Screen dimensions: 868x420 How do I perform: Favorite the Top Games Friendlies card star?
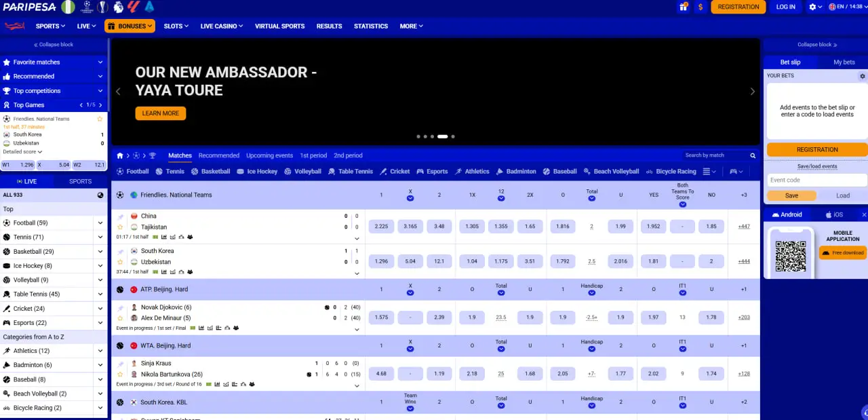pyautogui.click(x=100, y=119)
